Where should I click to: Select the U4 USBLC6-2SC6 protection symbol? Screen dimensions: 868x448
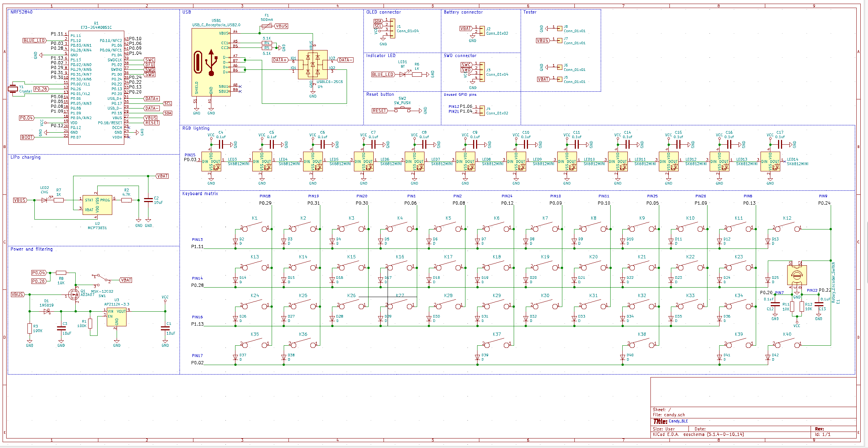point(313,65)
